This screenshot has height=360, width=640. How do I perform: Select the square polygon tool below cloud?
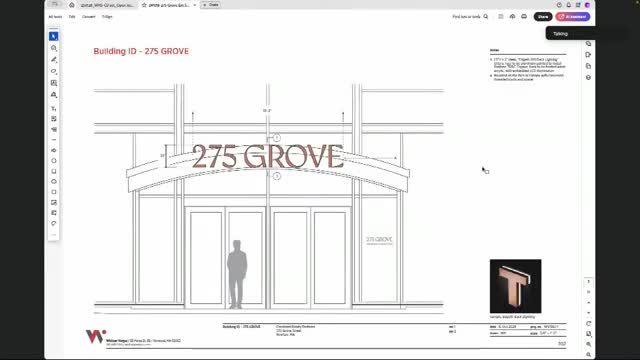[x=53, y=192]
